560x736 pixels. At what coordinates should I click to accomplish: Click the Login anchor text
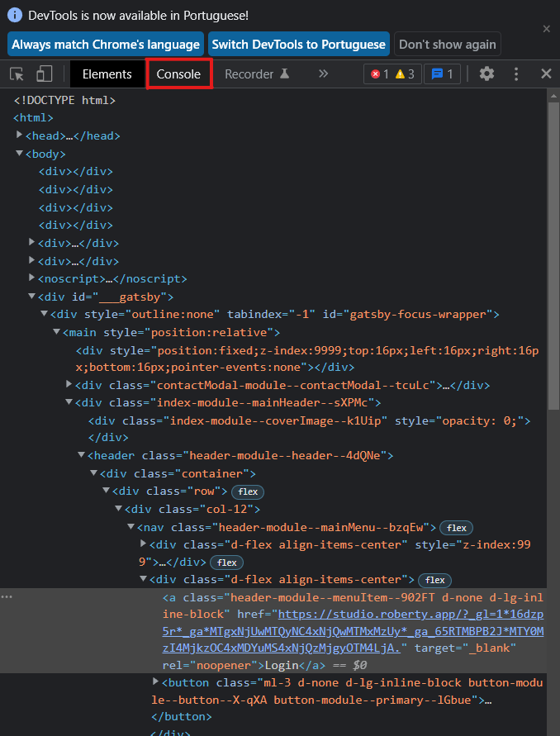coord(282,665)
